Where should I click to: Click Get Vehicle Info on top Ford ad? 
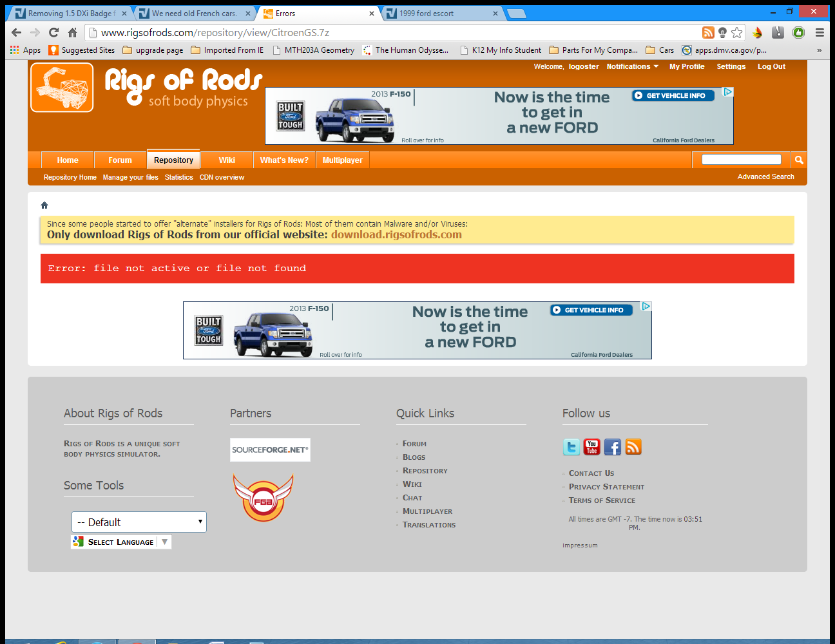673,95
